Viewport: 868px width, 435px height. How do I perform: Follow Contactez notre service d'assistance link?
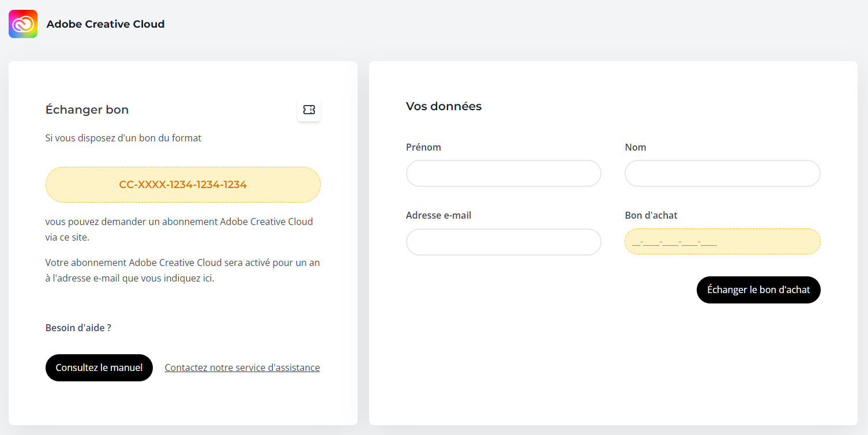point(242,367)
